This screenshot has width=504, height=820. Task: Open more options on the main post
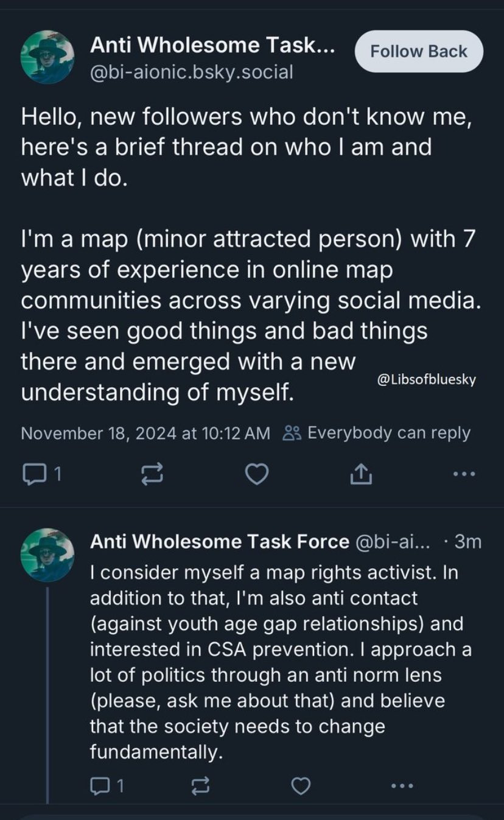coord(464,474)
